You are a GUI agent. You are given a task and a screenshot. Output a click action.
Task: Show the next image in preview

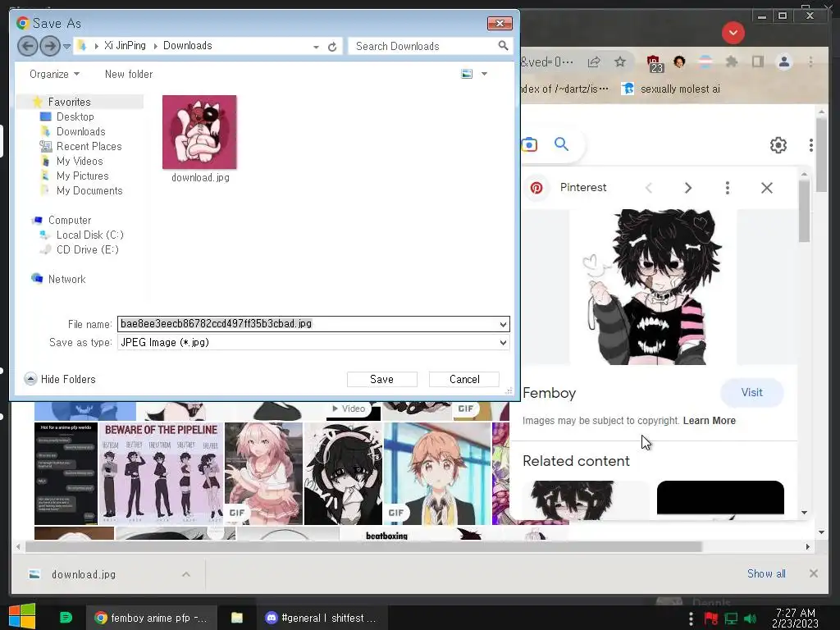coord(688,188)
